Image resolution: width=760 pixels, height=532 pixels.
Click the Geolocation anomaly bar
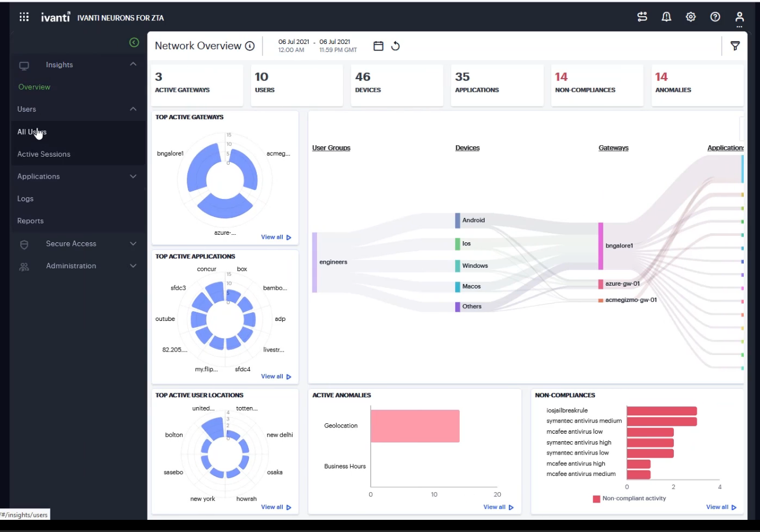click(x=415, y=426)
